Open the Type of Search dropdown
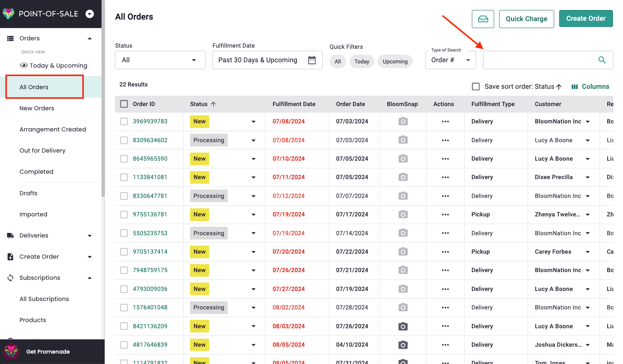This screenshot has height=364, width=623. click(451, 60)
